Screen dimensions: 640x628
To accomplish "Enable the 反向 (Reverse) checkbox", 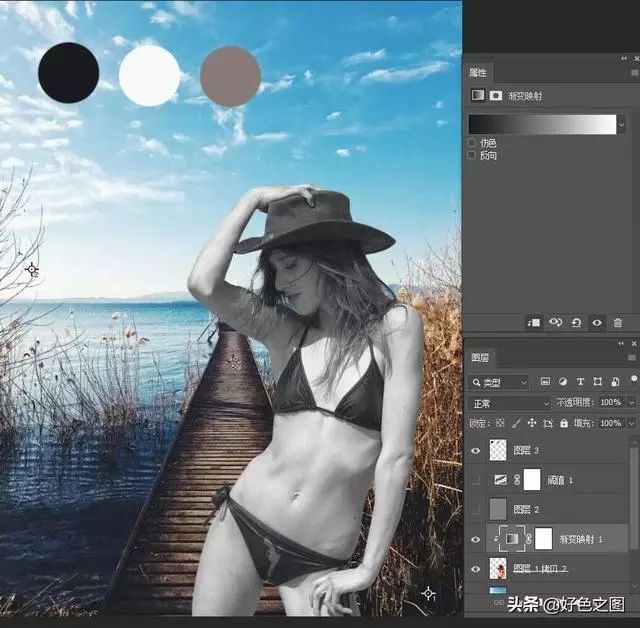I will tap(472, 156).
